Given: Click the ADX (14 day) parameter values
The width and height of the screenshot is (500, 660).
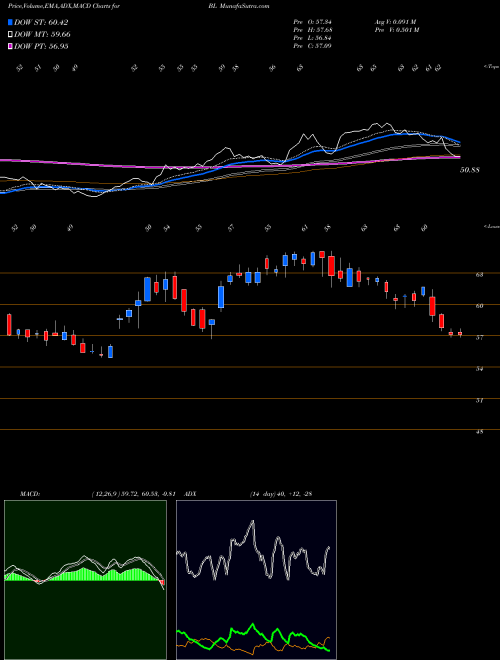Looking at the screenshot, I should (280, 494).
